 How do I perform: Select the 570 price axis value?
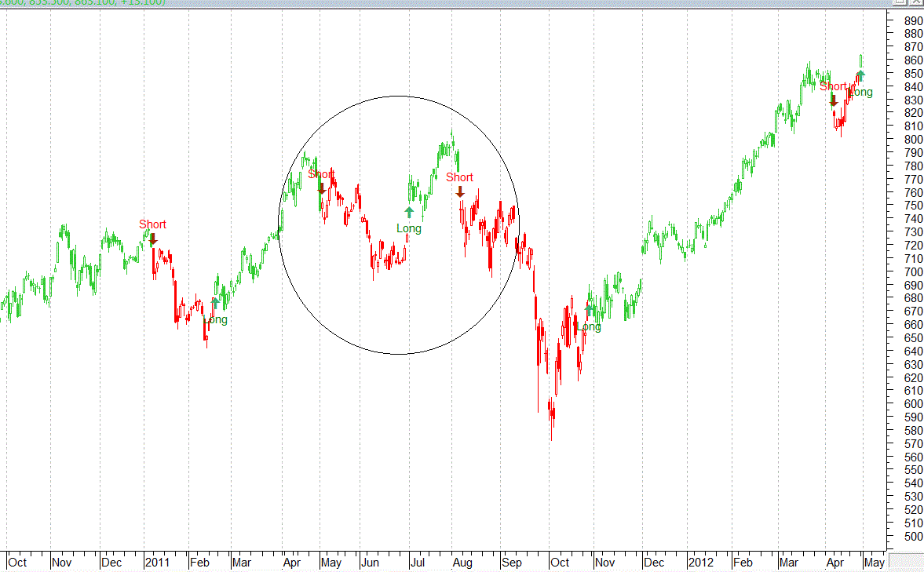pos(913,443)
